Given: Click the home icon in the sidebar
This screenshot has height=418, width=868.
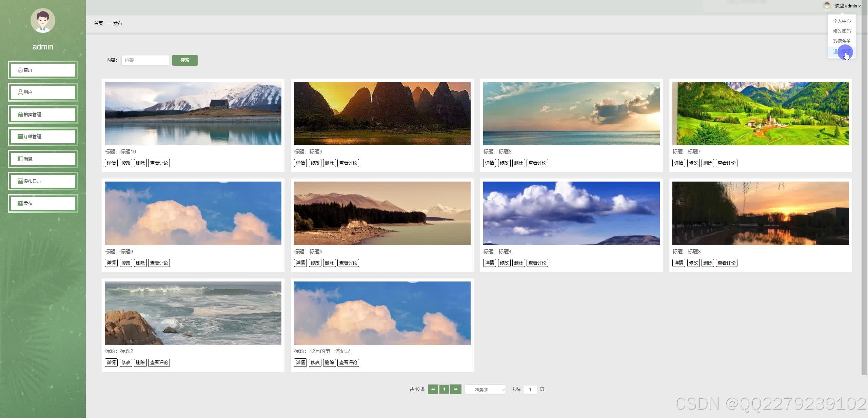Looking at the screenshot, I should coord(20,70).
